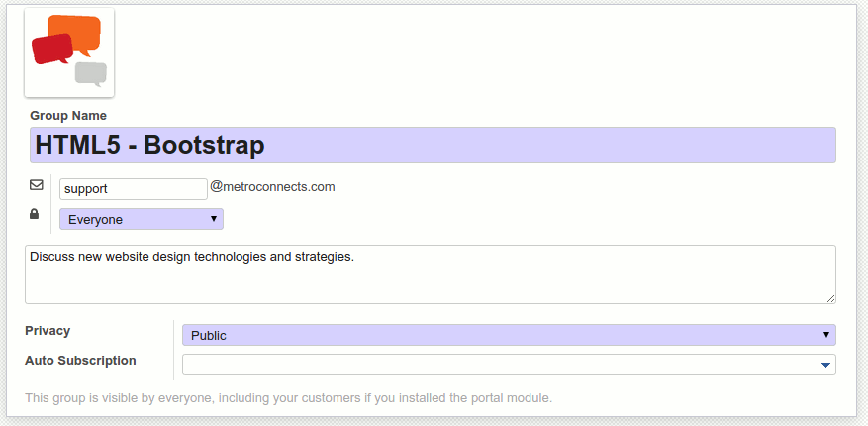Click into the HTML5 - Bootstrap group name field

tap(433, 146)
